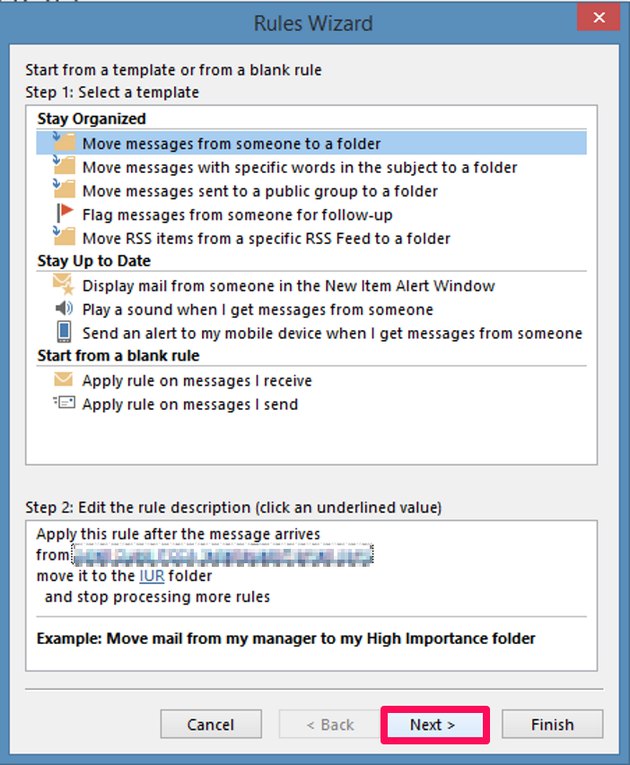Viewport: 630px width, 765px height.
Task: Click the red flag follow-up icon
Action: (x=64, y=213)
